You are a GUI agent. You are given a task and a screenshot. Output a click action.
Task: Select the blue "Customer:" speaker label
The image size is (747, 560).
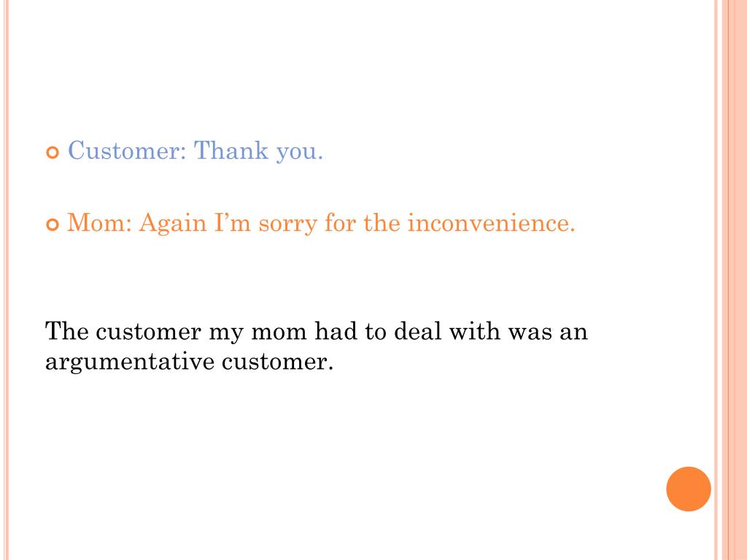(x=127, y=150)
